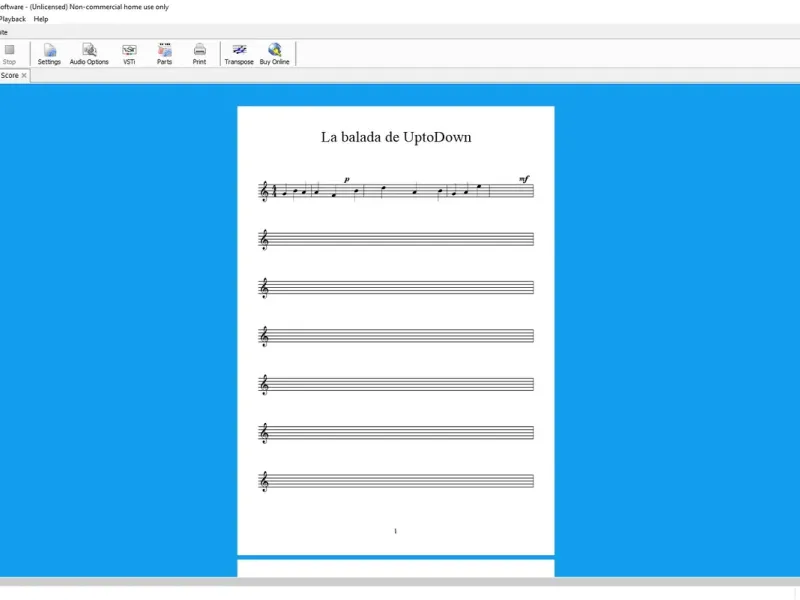Open the Help menu
Screen dimensions: 800x600
point(41,19)
